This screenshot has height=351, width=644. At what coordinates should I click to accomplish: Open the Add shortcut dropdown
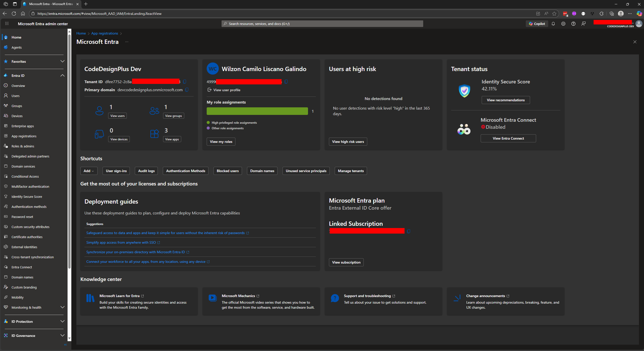click(89, 171)
